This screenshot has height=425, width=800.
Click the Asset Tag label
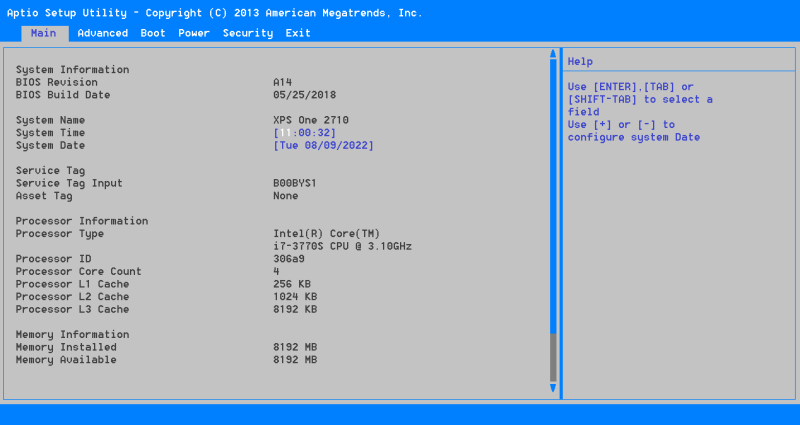pyautogui.click(x=44, y=196)
